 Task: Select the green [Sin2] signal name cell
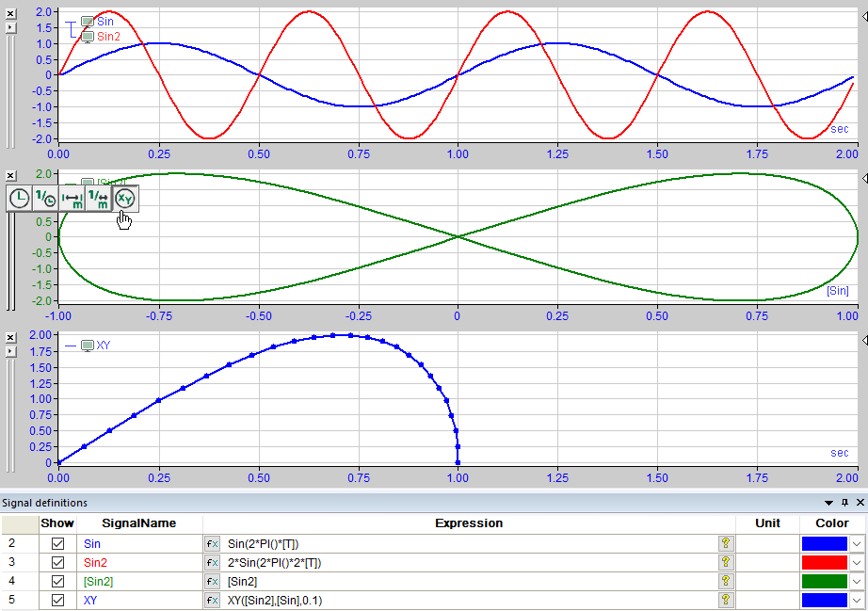139,582
